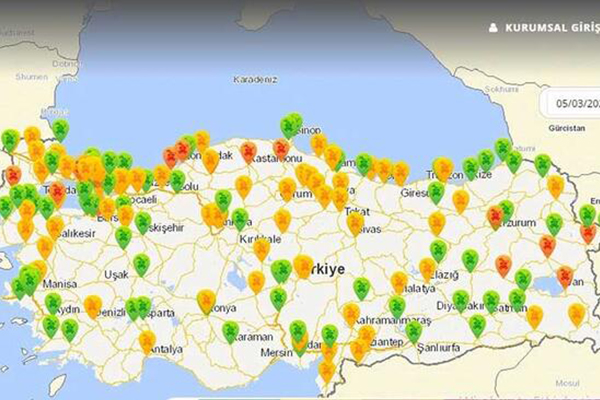The height and width of the screenshot is (400, 600).
Task: Open the red marker on the Van label
Action: pos(565,277)
